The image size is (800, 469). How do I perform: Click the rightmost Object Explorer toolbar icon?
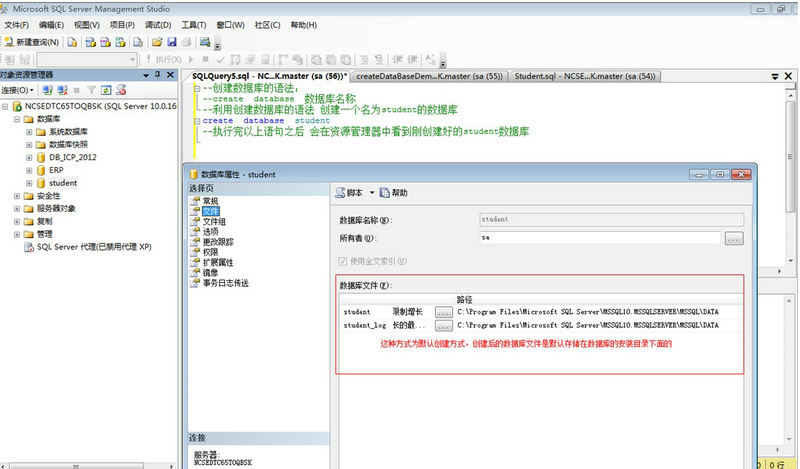pyautogui.click(x=121, y=90)
